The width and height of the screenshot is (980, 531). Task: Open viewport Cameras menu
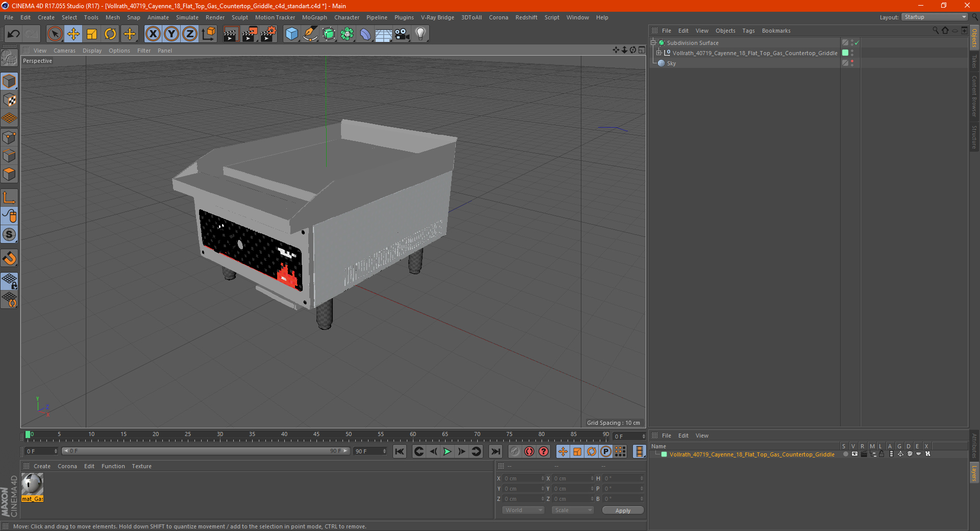64,51
